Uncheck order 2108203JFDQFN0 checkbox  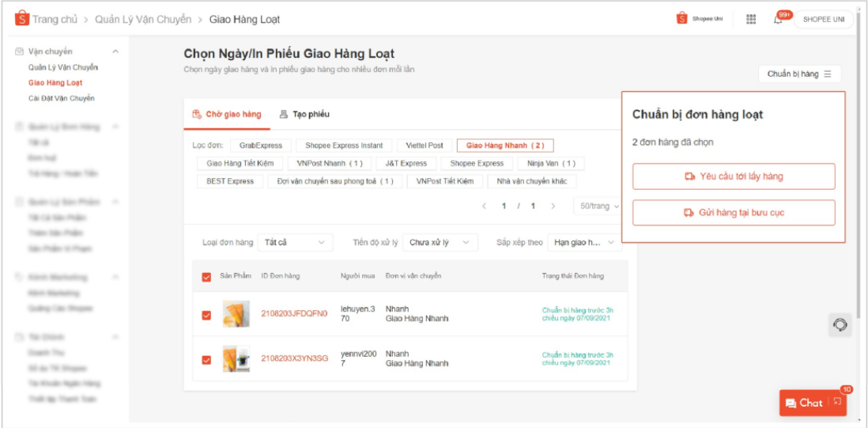point(206,315)
